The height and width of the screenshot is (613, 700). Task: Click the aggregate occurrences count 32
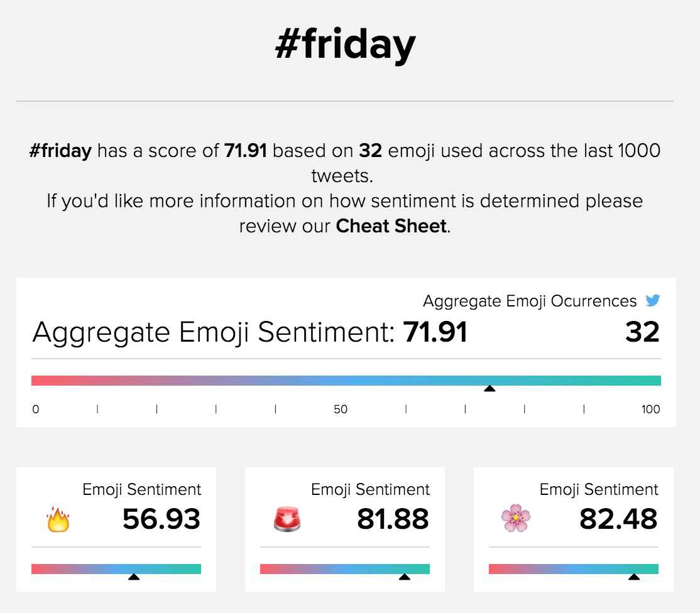pos(642,332)
